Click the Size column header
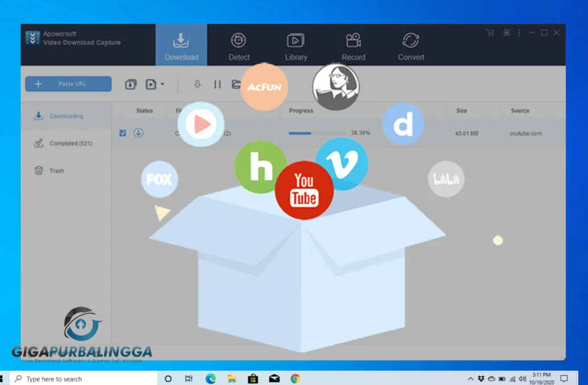The width and height of the screenshot is (588, 385). coord(462,110)
